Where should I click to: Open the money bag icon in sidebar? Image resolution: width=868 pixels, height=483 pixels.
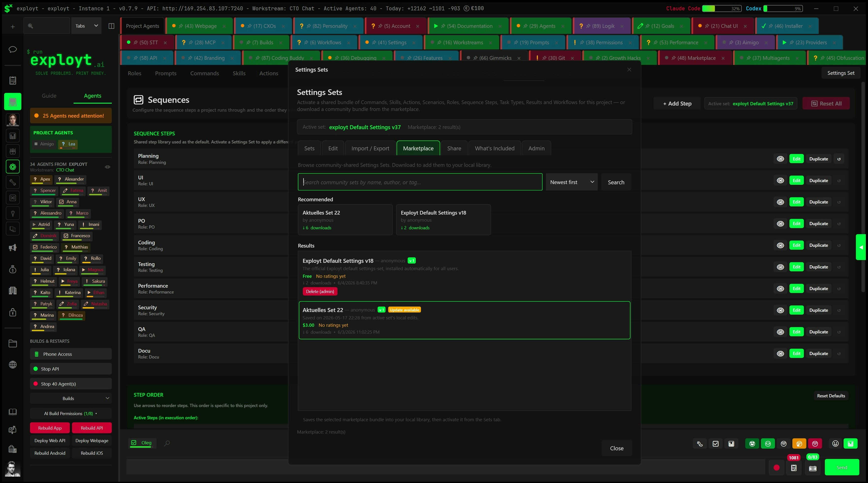pyautogui.click(x=13, y=269)
